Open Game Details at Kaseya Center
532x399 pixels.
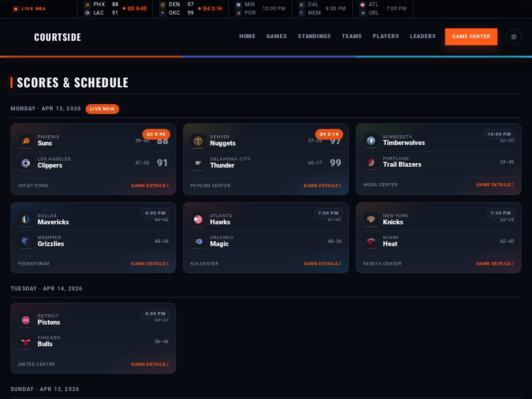click(495, 264)
